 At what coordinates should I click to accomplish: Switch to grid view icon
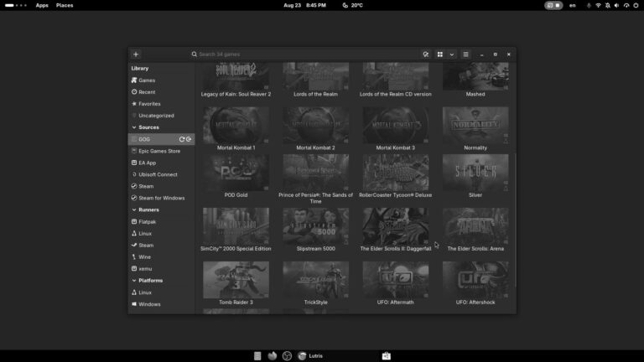click(440, 54)
